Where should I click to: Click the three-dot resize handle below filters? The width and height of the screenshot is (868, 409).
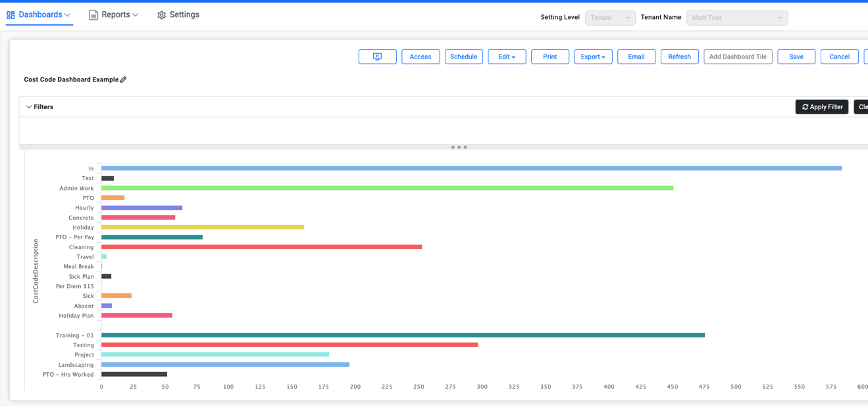pos(459,147)
